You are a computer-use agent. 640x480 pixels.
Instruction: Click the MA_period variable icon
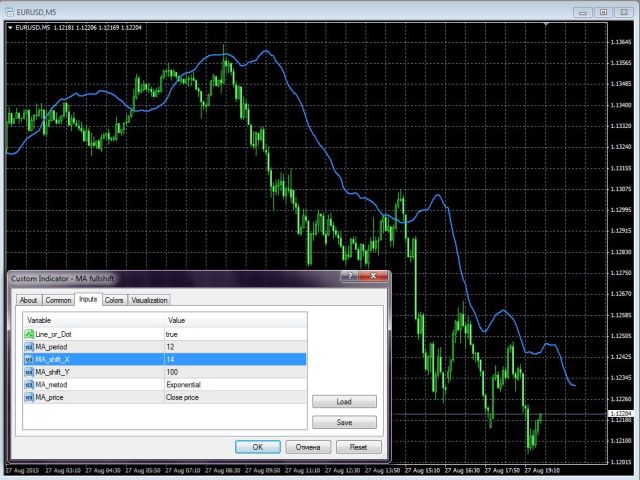29,345
